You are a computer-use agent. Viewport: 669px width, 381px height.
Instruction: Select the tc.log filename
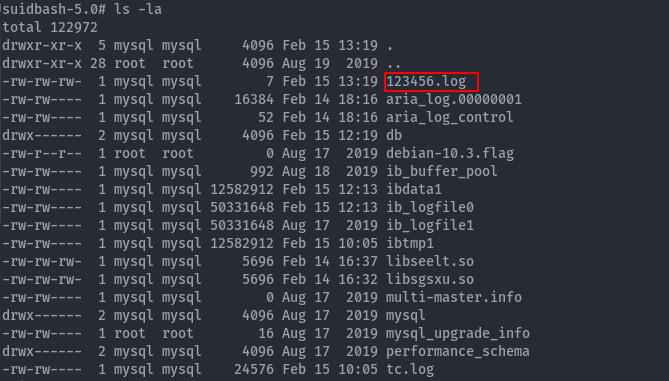tap(410, 369)
